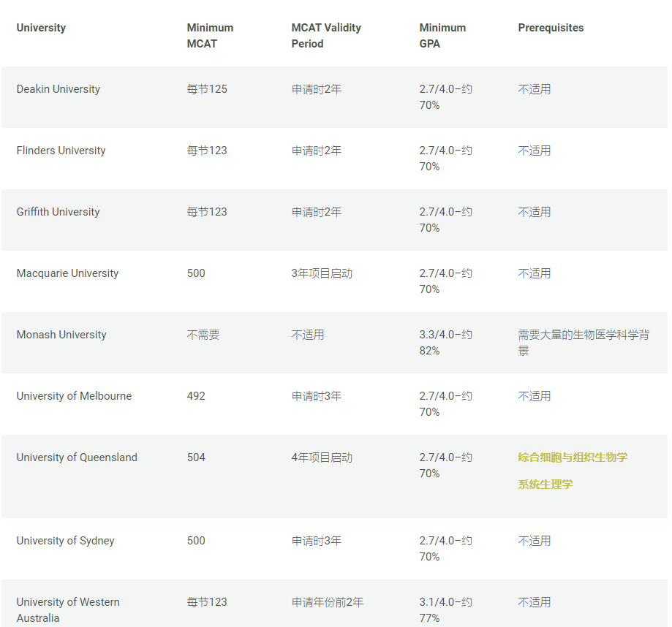Screen dimensions: 672x627
Task: Click Griffith's minimum MCAT 每节123
Action: tap(207, 212)
